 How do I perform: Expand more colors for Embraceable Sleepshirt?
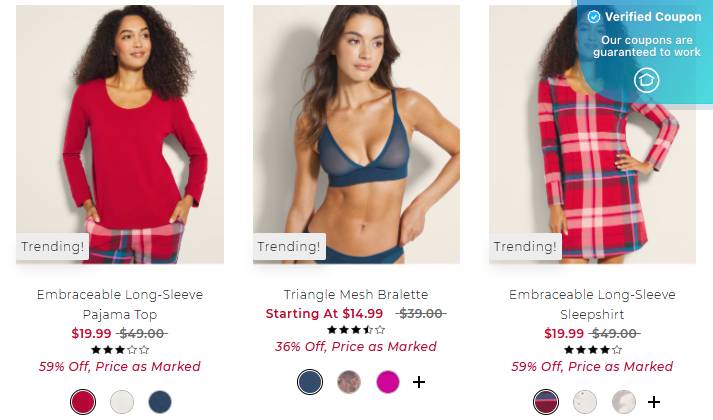654,402
